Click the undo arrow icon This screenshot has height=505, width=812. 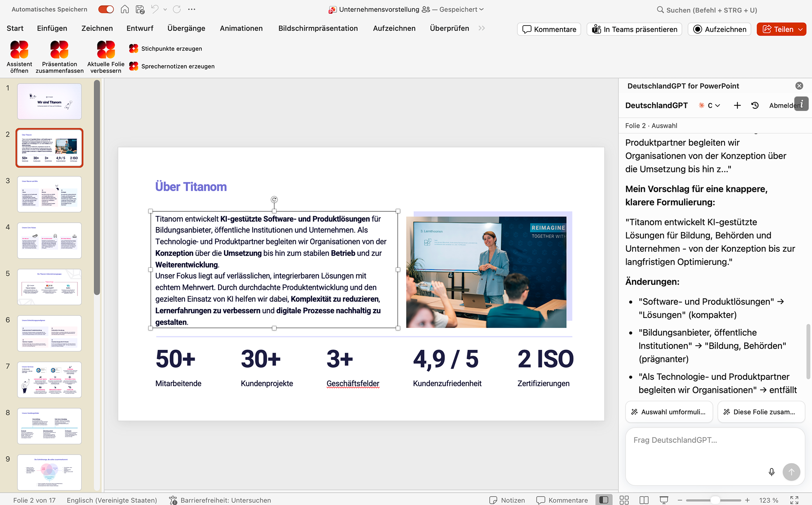(155, 9)
